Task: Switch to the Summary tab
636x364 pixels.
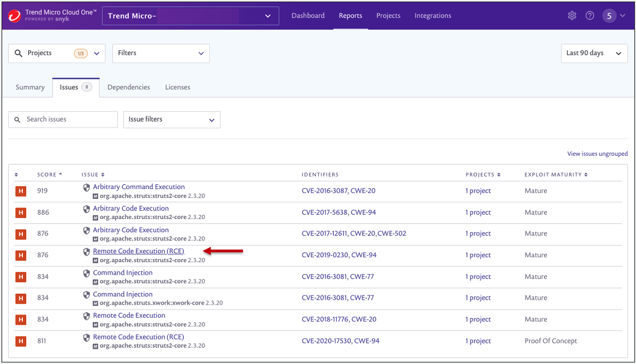Action: [x=30, y=88]
